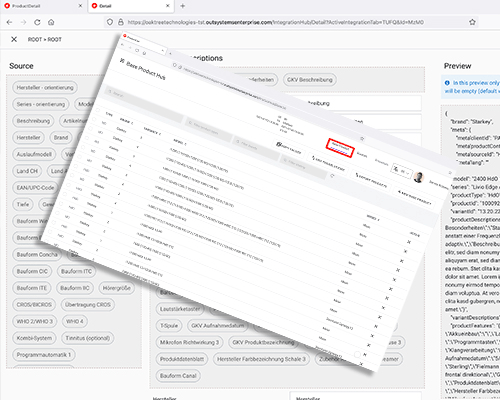Bookmark this page with the star
500x400 pixels.
click(x=472, y=22)
